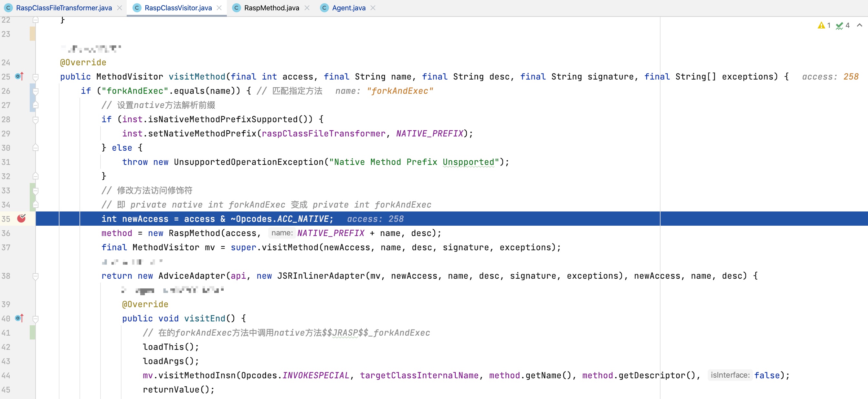Click UnsupportedOperationException on line 31
The width and height of the screenshot is (868, 399).
coord(249,162)
